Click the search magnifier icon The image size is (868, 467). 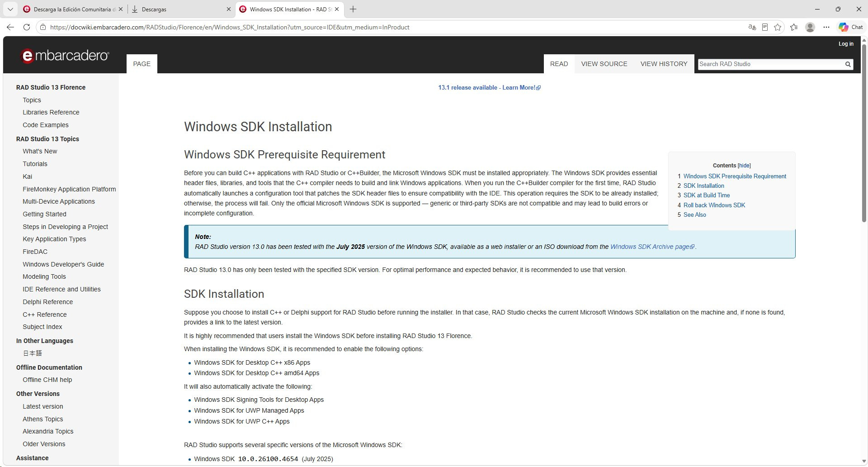pos(848,64)
